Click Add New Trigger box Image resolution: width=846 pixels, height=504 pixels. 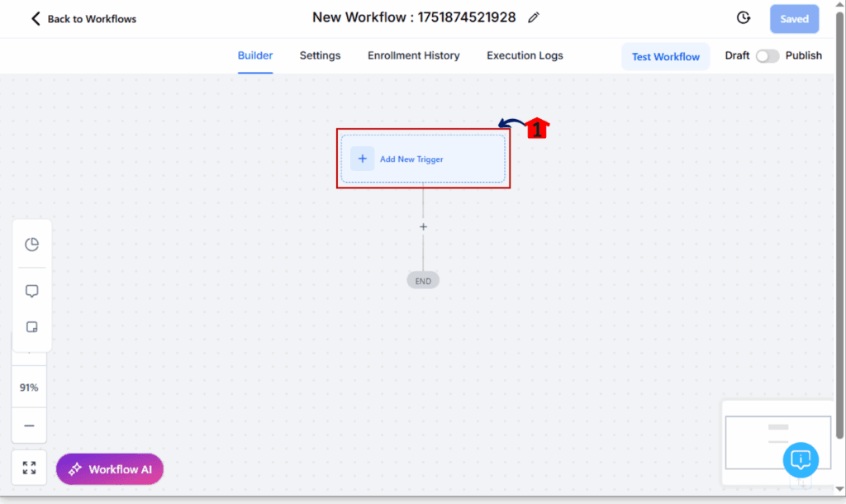pyautogui.click(x=423, y=159)
